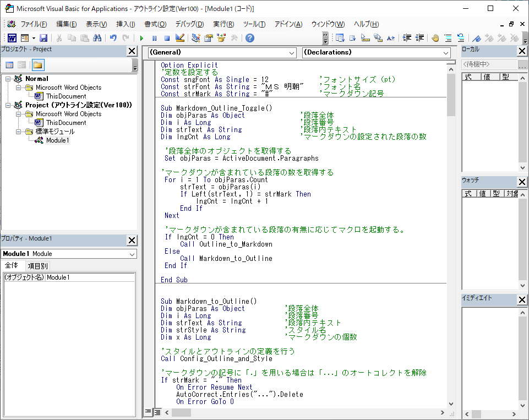529x420 pixels.
Task: Close the プロパティ - Module1 panel
Action: click(132, 240)
